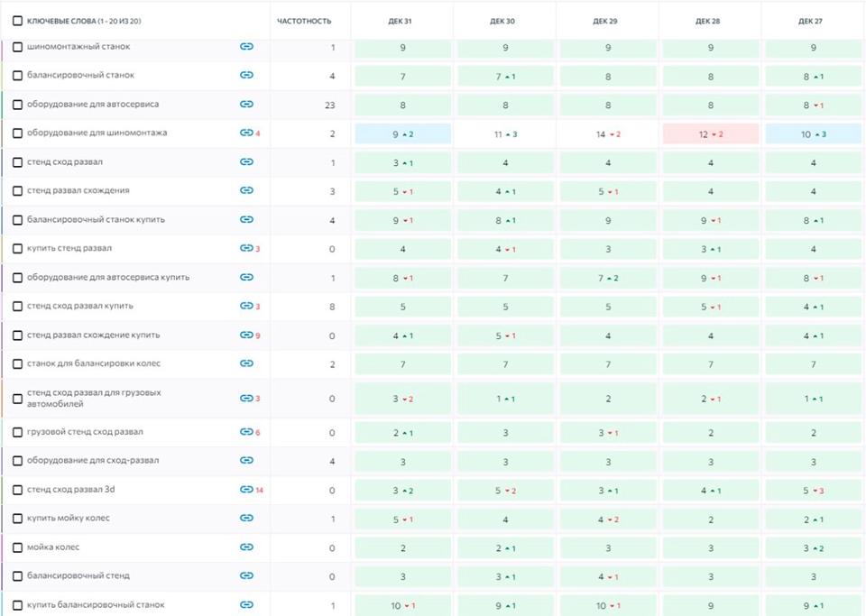
Task: Select all keywords with header checkbox
Action: click(17, 21)
